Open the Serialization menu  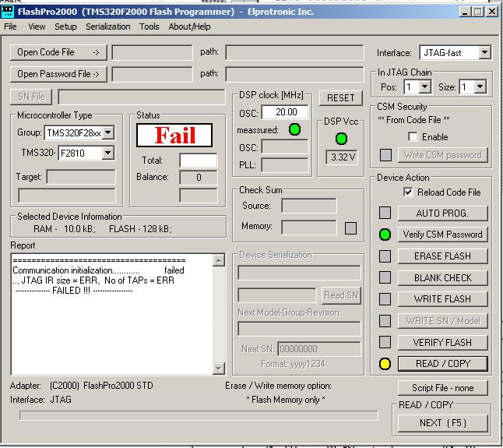click(x=108, y=26)
